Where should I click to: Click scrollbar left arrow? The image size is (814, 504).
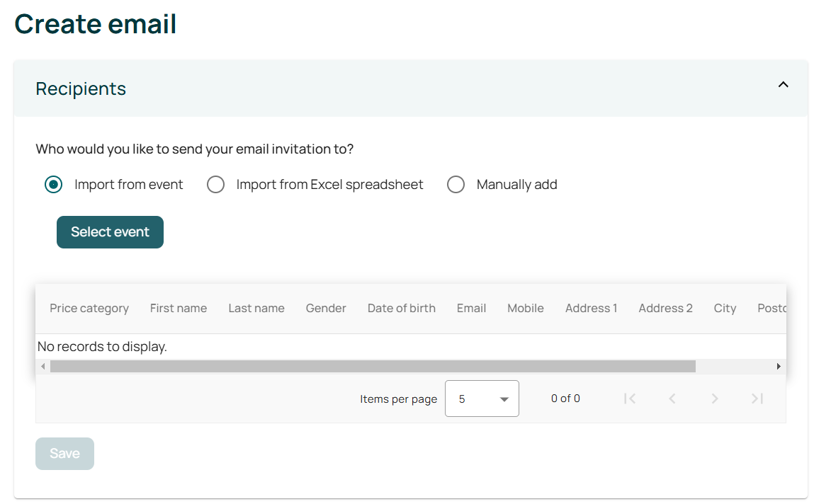tap(43, 367)
